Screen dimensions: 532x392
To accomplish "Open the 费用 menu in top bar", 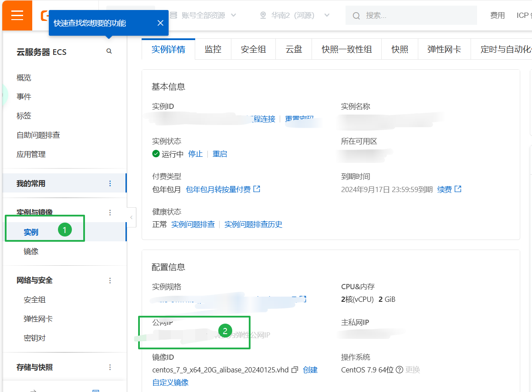I will pos(497,15).
